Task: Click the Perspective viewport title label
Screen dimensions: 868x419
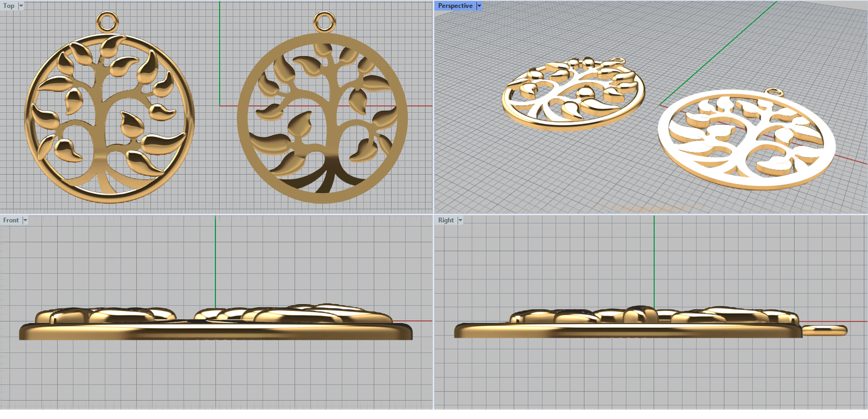Action: 455,6
